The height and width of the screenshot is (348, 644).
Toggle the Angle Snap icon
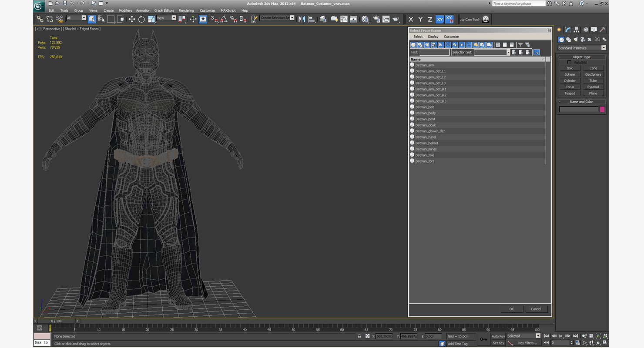[x=224, y=19]
